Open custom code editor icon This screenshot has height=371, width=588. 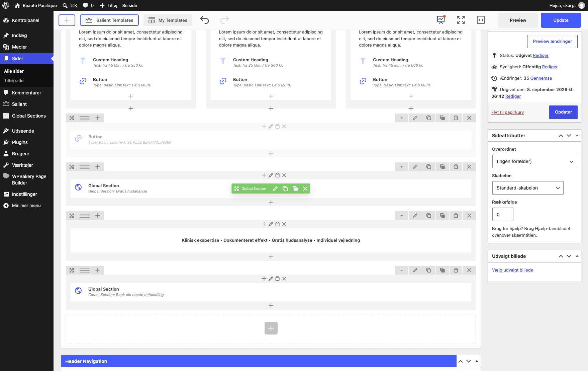(481, 20)
